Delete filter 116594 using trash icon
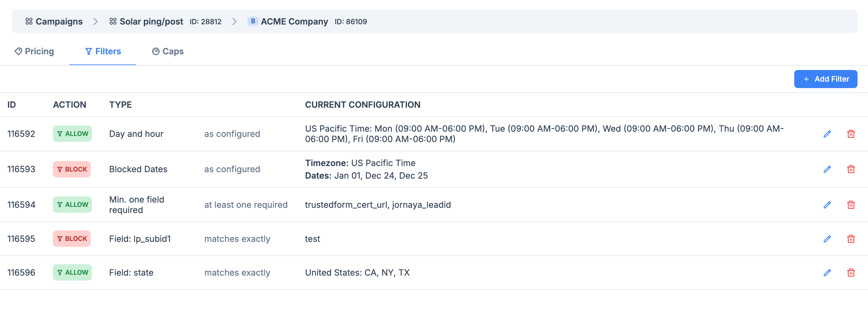Image resolution: width=868 pixels, height=310 pixels. (x=850, y=205)
